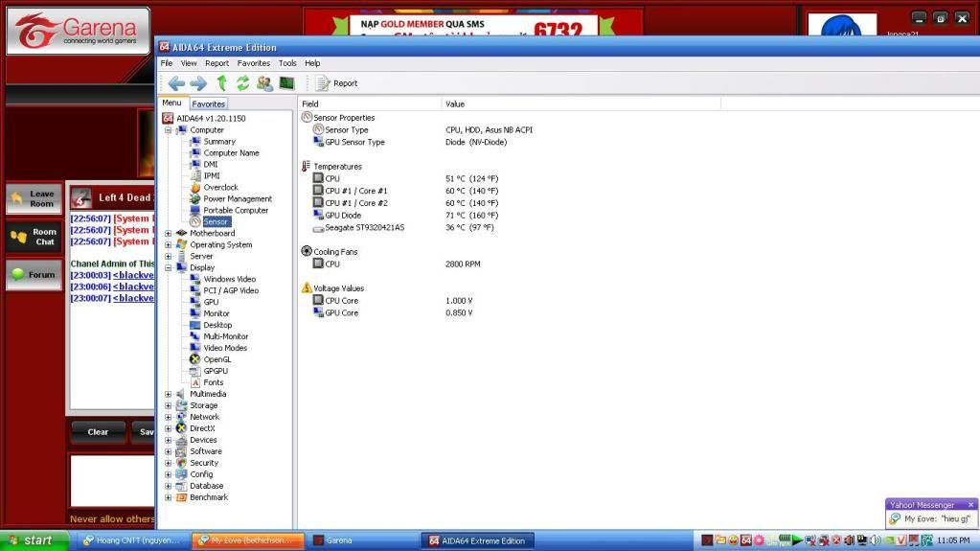Select the Portable Computer tree item
Image resolution: width=980 pixels, height=551 pixels.
[x=236, y=210]
